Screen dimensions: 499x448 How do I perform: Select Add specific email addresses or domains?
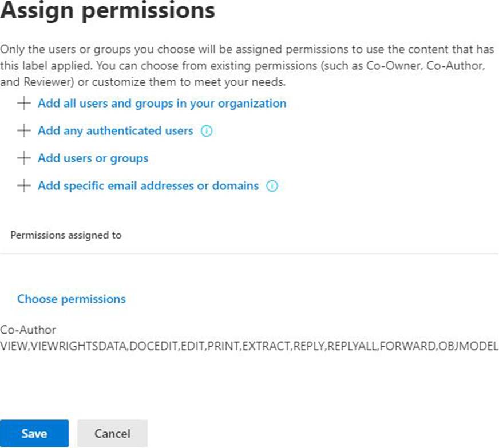coord(148,186)
